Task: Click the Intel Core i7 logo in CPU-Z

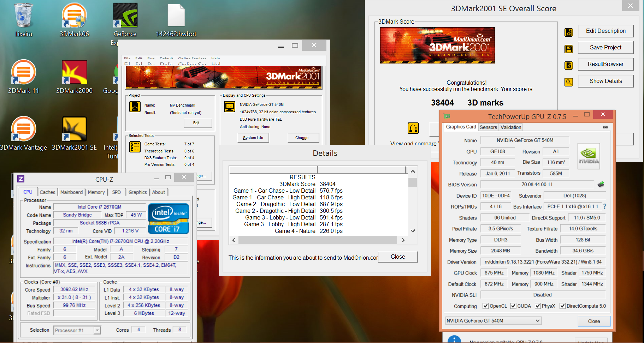Action: (x=169, y=218)
